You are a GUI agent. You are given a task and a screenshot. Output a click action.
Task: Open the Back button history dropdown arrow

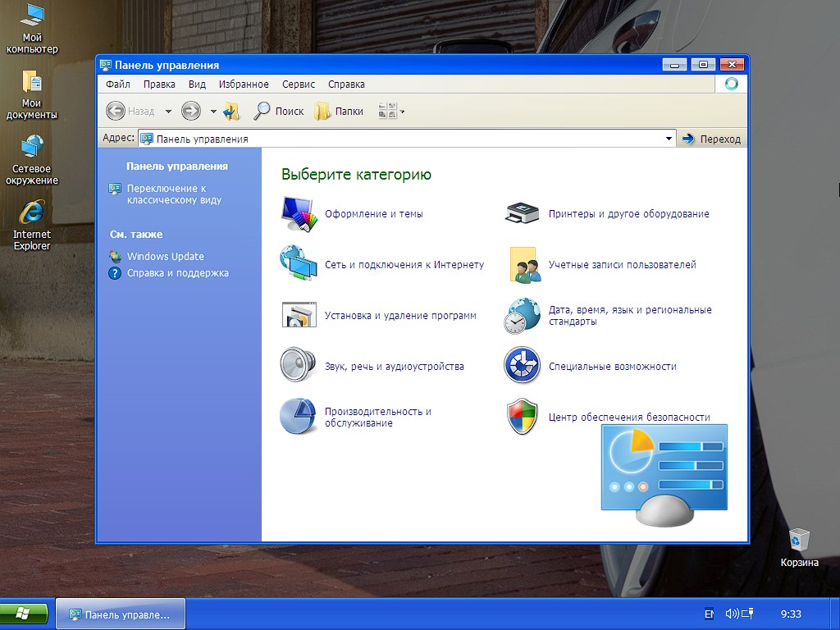[x=168, y=111]
